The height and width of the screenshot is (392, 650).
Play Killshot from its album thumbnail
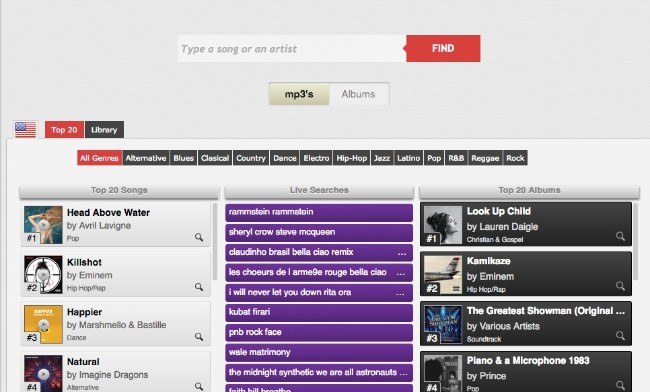pyautogui.click(x=43, y=274)
